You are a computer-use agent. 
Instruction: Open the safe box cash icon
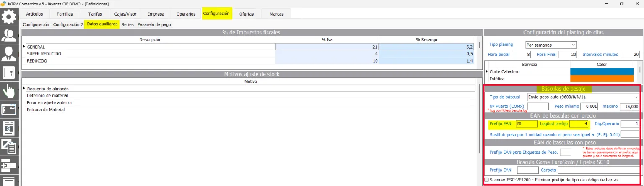point(9,72)
